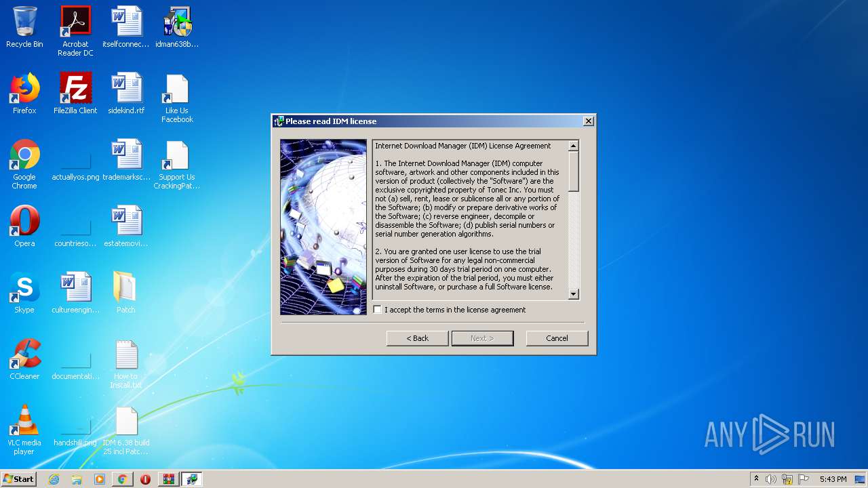Click the Back button in the IDM installer
This screenshot has height=488, width=868.
[x=417, y=338]
